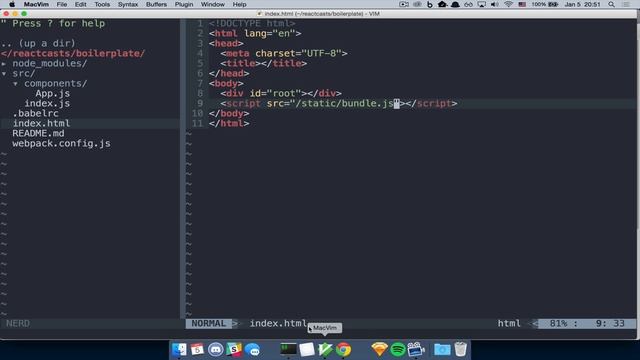This screenshot has height=360, width=640.
Task: Click the US flag input source icon
Action: point(522,4)
